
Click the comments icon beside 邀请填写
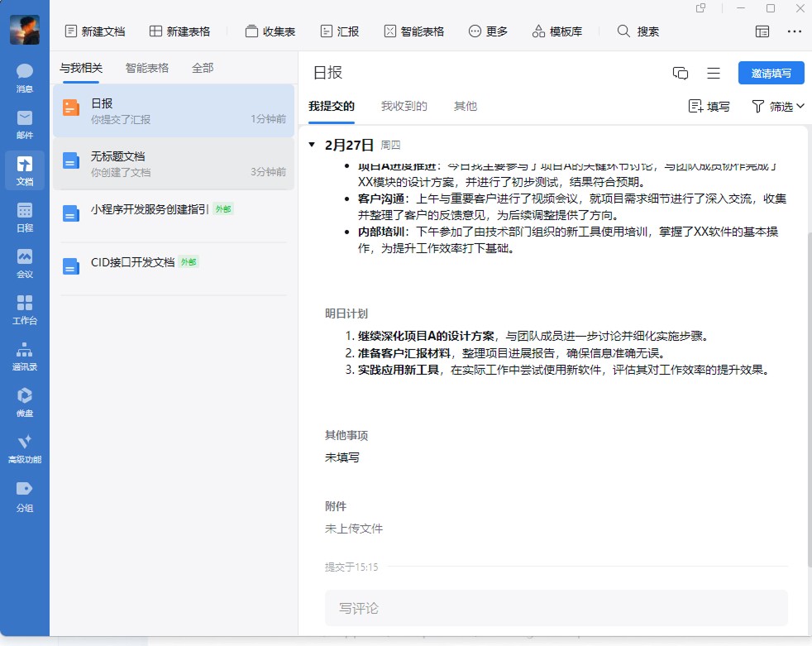click(681, 73)
